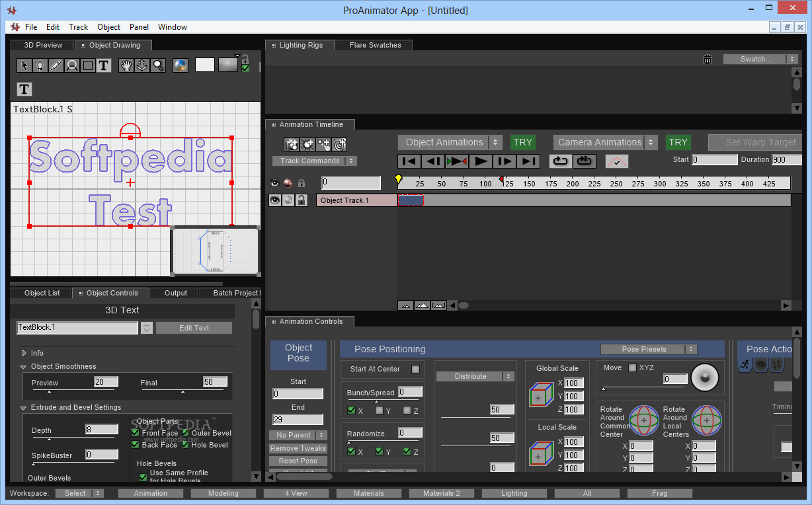Switch to Object List tab
812x505 pixels.
[42, 293]
